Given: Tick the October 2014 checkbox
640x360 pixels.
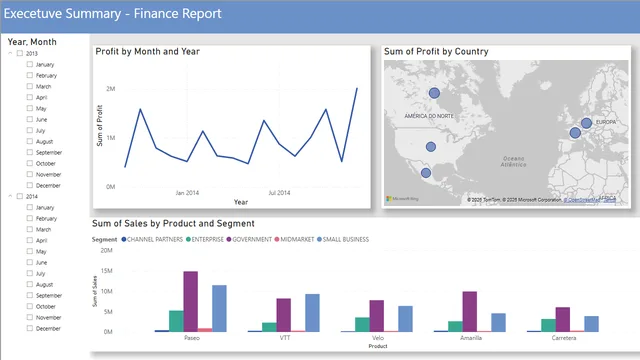Looking at the screenshot, I should pos(30,306).
